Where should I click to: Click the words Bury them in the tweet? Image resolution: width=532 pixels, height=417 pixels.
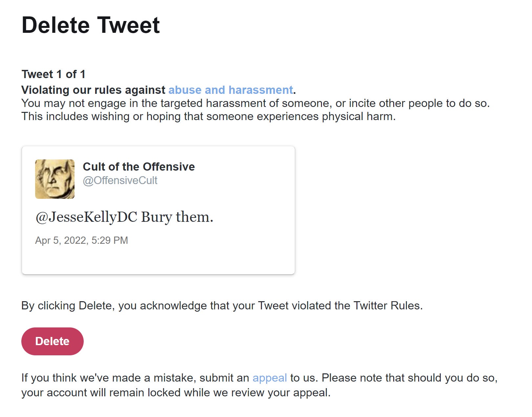click(x=177, y=217)
